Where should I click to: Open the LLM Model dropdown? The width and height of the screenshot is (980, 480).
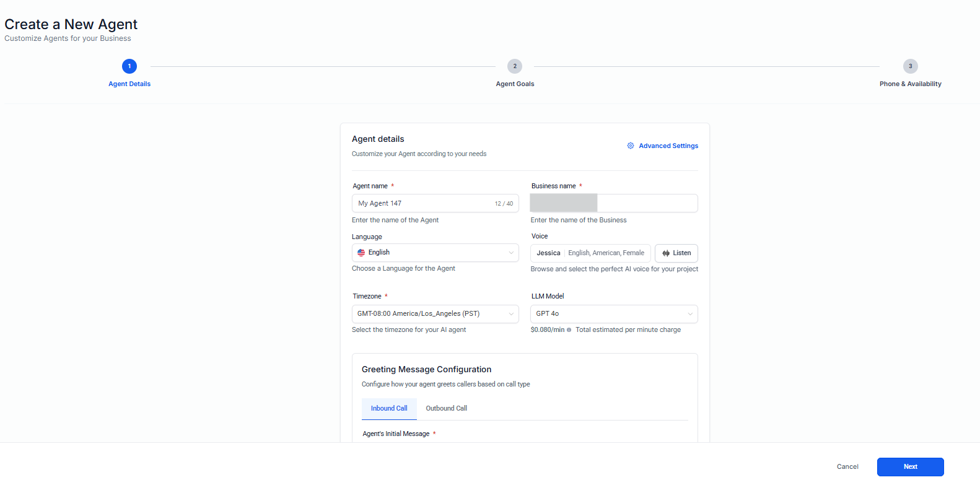click(x=613, y=314)
